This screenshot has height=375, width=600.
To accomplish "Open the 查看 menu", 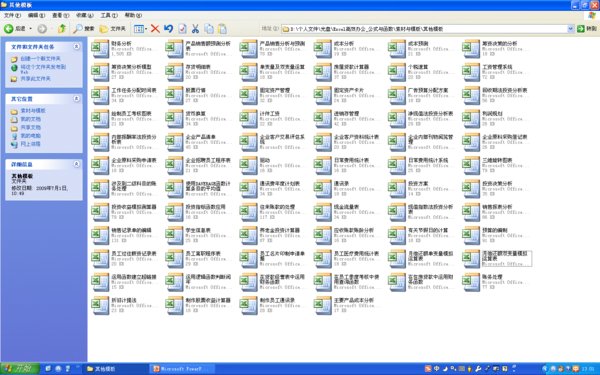I will point(60,15).
